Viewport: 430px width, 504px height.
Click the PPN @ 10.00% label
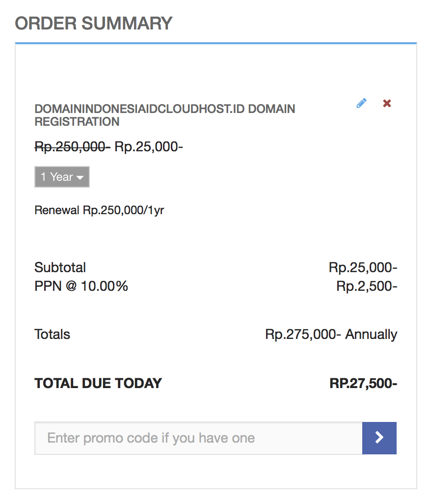[x=81, y=286]
